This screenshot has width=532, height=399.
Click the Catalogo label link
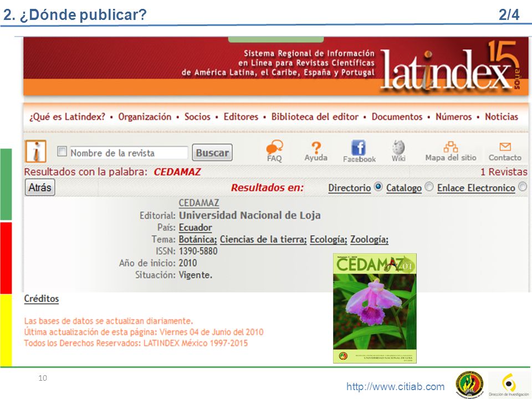click(404, 188)
